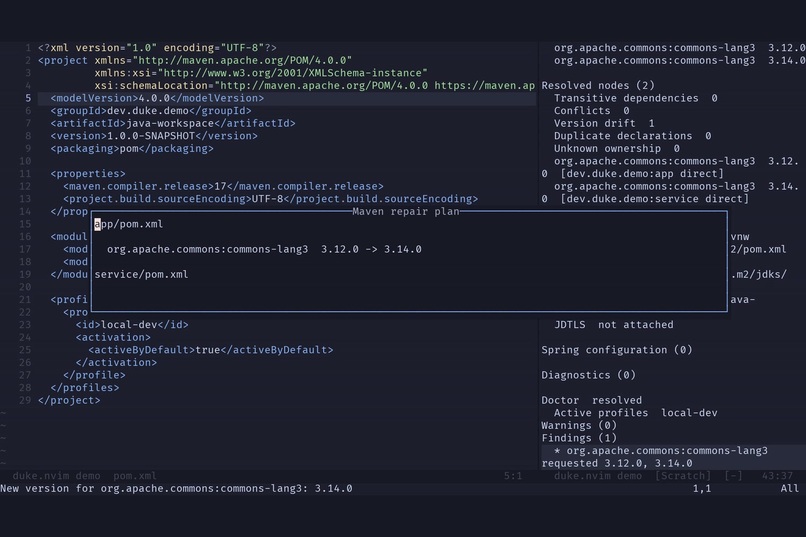The width and height of the screenshot is (806, 537).
Task: Click the closing project tag line
Action: point(69,400)
